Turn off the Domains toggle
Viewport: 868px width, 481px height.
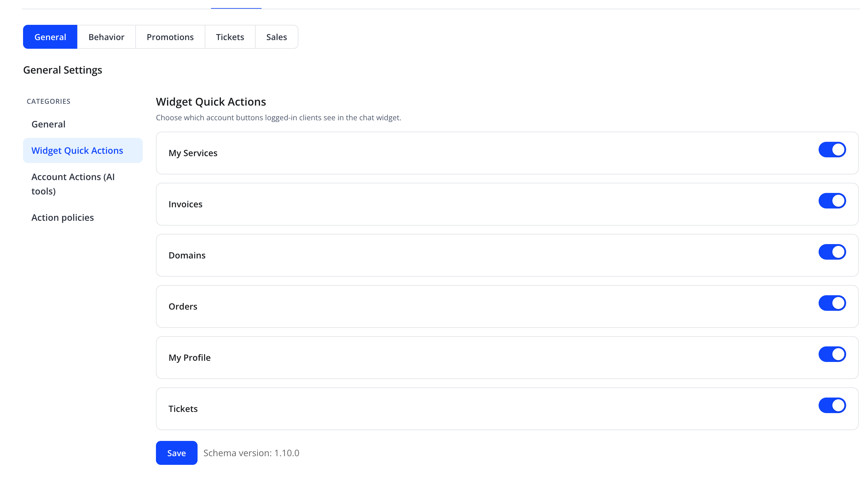coord(832,252)
